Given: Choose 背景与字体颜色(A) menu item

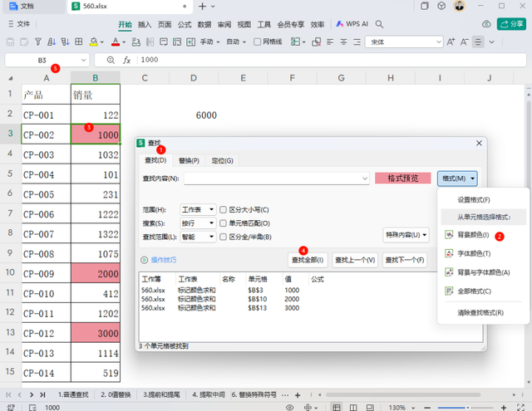Looking at the screenshot, I should tap(483, 272).
